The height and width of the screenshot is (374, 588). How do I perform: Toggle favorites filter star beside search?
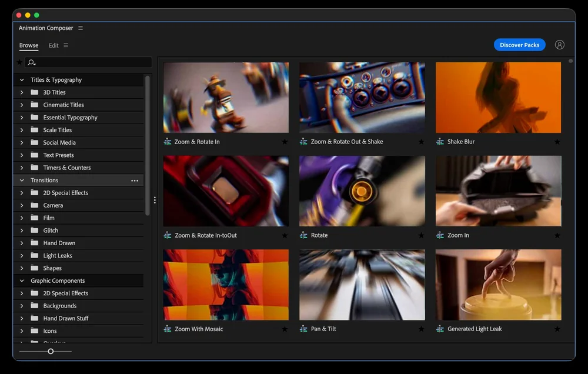point(19,62)
